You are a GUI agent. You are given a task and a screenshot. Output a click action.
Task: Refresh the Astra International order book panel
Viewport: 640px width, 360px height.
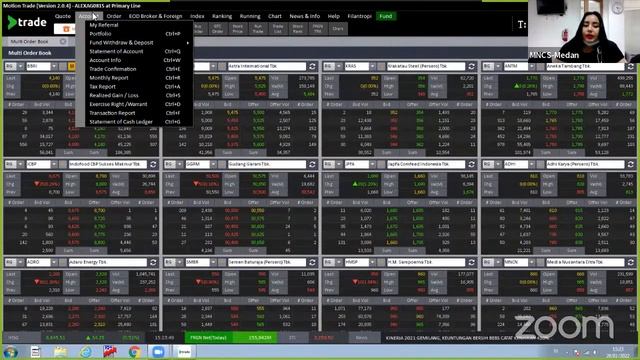point(312,66)
